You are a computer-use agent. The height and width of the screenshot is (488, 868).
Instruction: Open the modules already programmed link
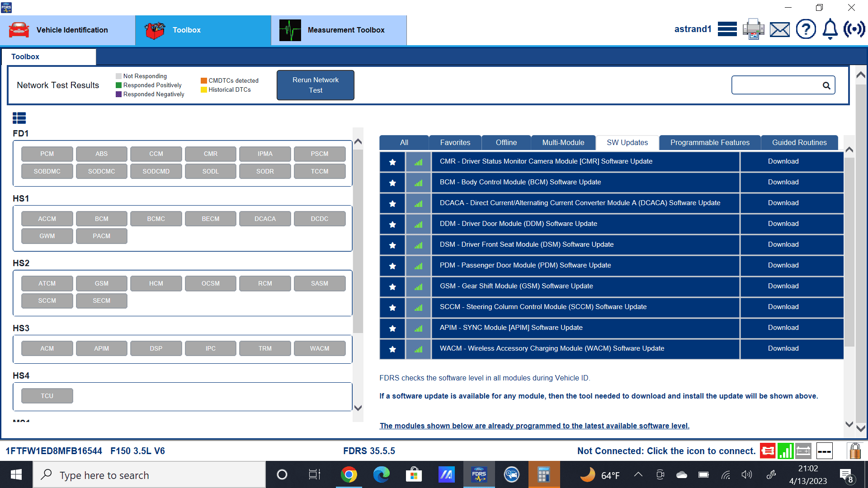point(534,426)
